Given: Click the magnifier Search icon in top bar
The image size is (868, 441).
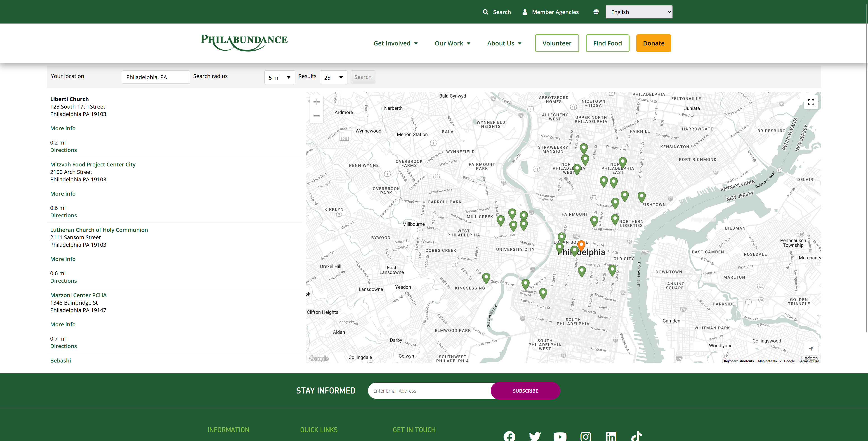Looking at the screenshot, I should coord(486,12).
